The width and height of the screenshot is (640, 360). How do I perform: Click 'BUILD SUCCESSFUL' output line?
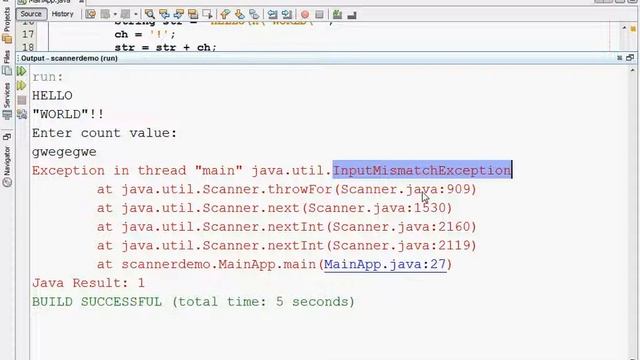193,302
